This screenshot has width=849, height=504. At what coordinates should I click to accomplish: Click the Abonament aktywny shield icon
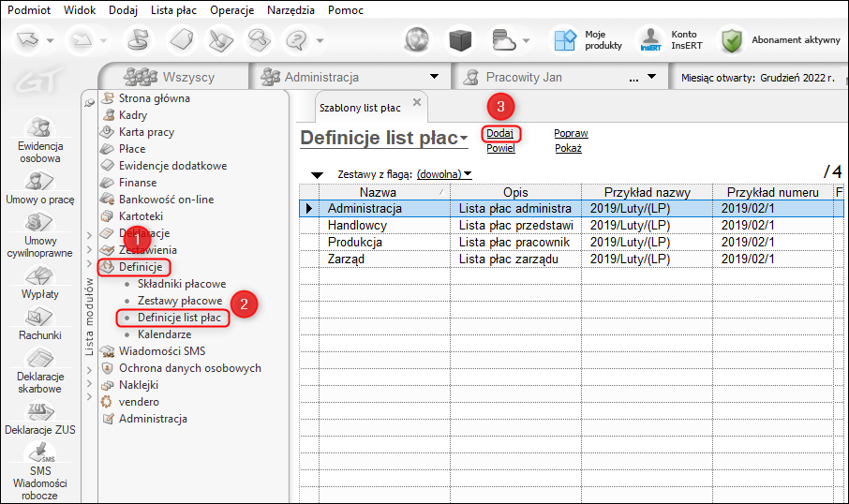point(732,40)
